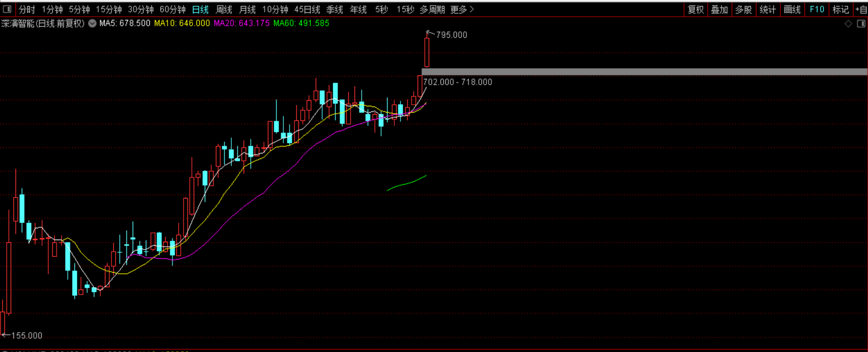Open the indicator settings circle beside 深演智能

click(92, 23)
